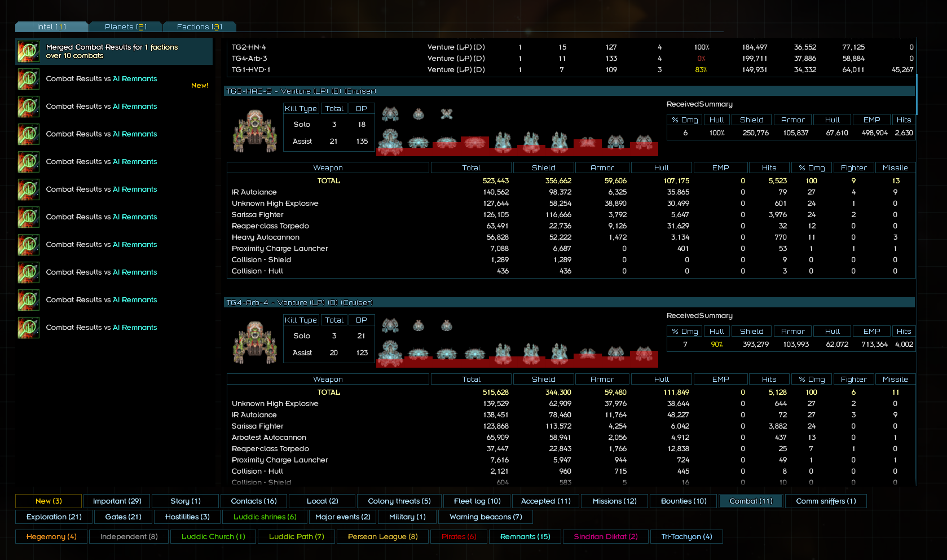The width and height of the screenshot is (947, 560).
Task: Filter by Persean League (8) faction
Action: pyautogui.click(x=382, y=536)
